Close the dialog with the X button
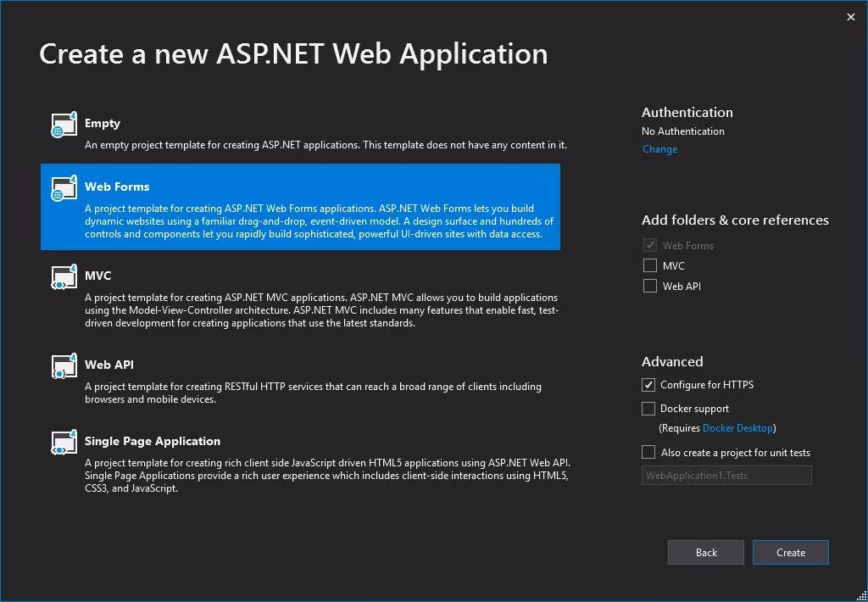Screen dimensions: 868x602 click(851, 17)
